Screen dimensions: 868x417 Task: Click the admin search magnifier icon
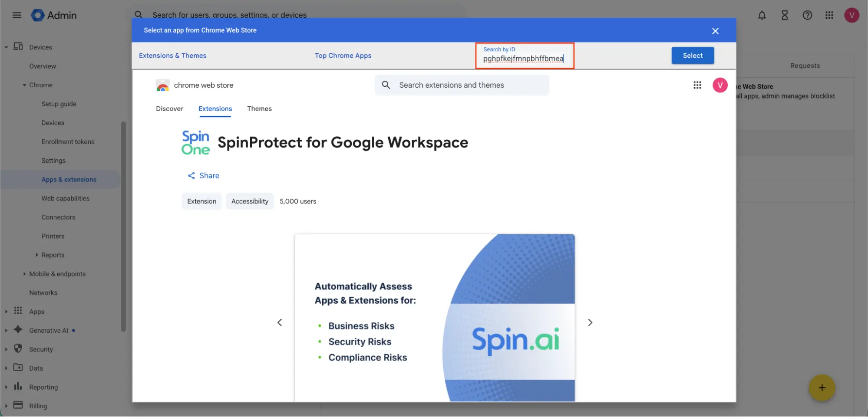tap(139, 14)
